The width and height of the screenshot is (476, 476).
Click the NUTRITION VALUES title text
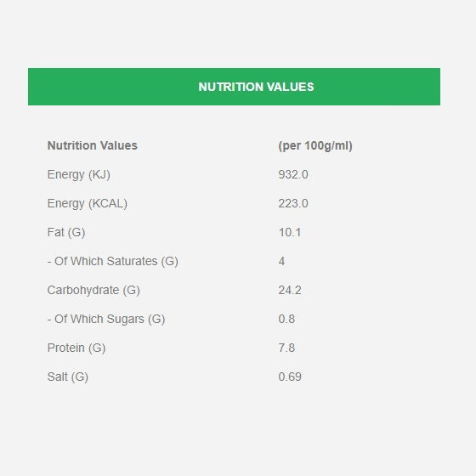pos(256,87)
